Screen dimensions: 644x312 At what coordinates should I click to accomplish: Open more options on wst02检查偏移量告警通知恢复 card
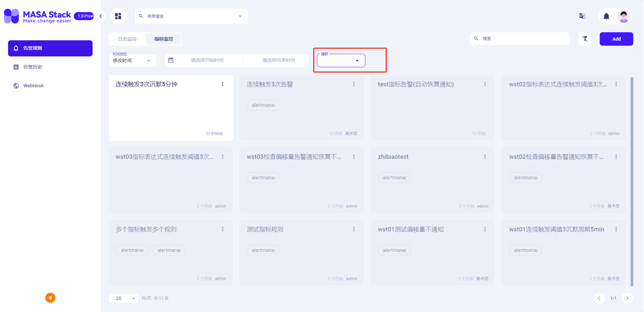click(x=616, y=157)
